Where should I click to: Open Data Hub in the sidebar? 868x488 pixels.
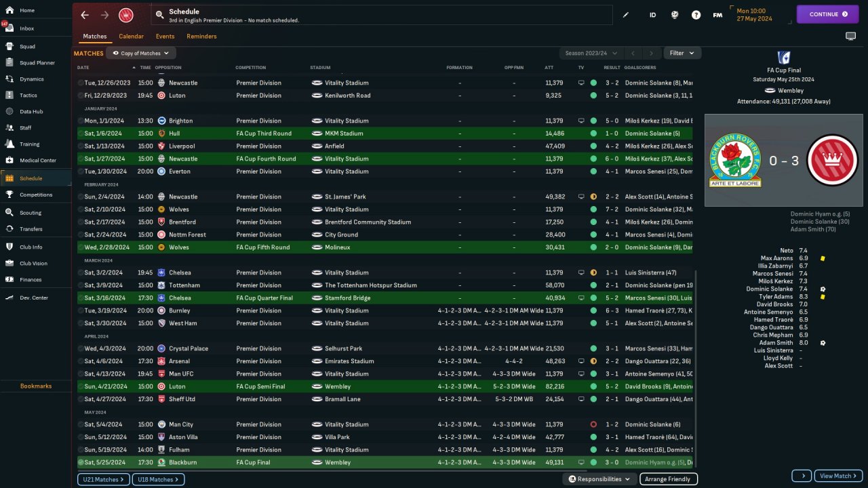pos(36,112)
